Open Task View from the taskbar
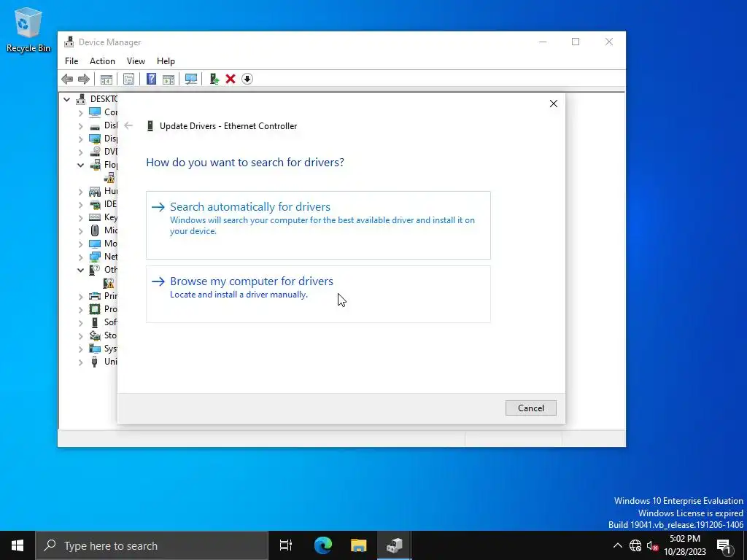 click(x=286, y=545)
